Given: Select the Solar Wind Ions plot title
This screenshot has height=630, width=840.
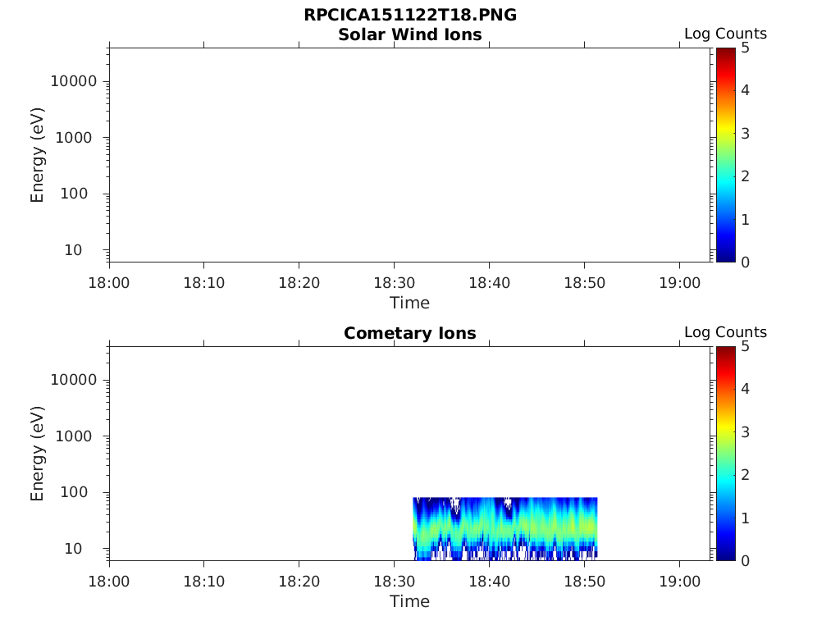Looking at the screenshot, I should tap(410, 34).
